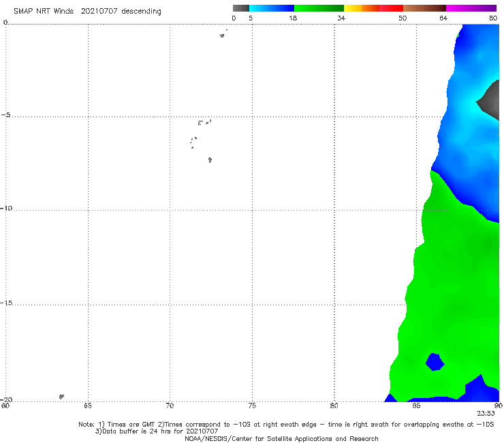Image resolution: width=504 pixels, height=443 pixels.
Task: Click the color bar label '18'
Action: (x=293, y=18)
